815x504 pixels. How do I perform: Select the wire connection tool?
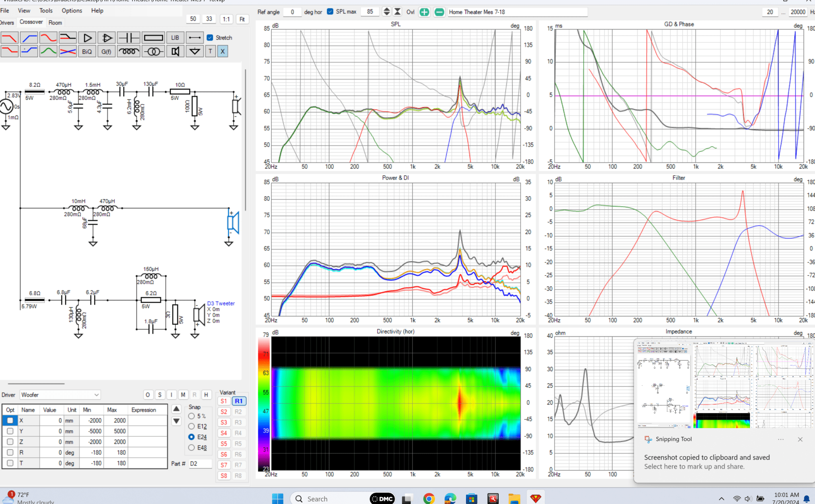point(195,38)
